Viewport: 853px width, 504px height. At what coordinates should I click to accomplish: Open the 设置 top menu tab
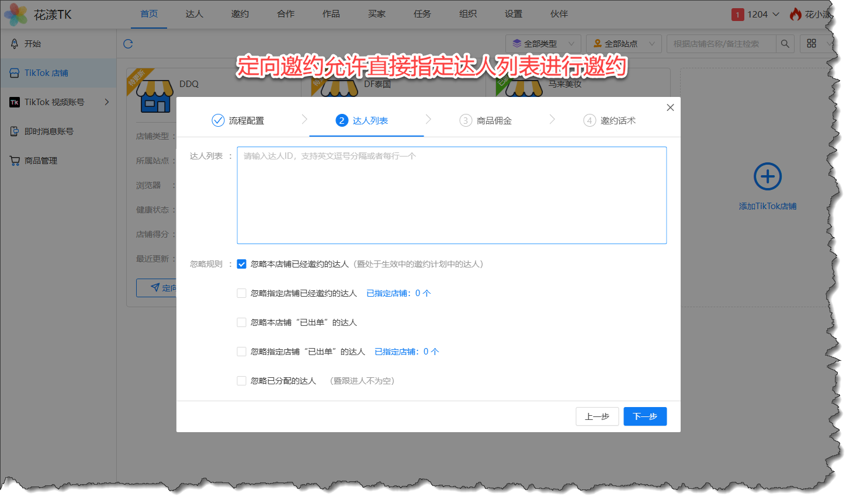(513, 14)
